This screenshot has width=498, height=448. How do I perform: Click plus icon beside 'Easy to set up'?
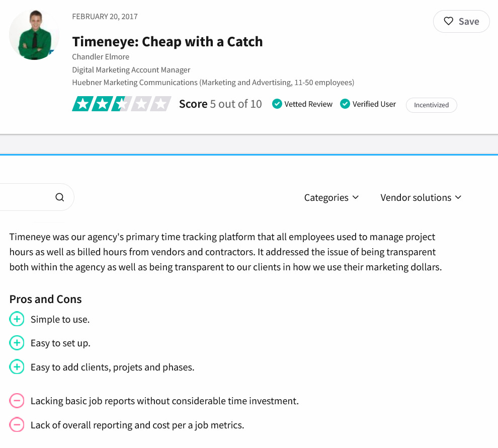(17, 343)
